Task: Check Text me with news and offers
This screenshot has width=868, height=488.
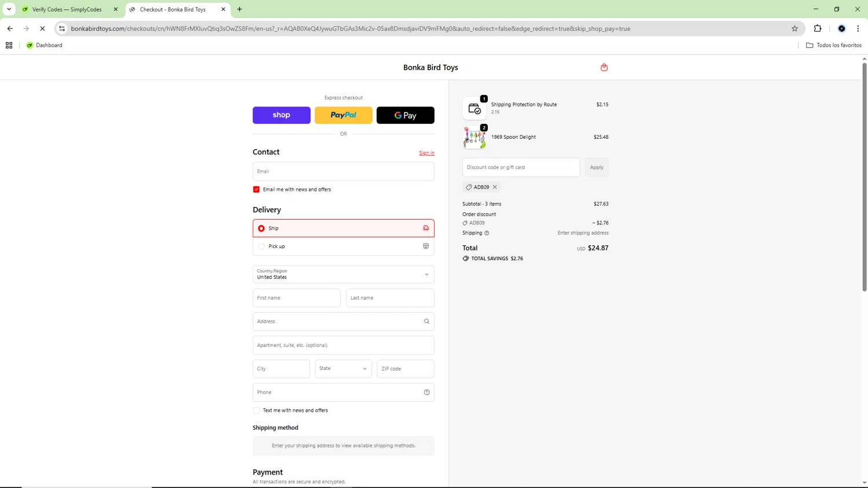Action: (x=256, y=411)
